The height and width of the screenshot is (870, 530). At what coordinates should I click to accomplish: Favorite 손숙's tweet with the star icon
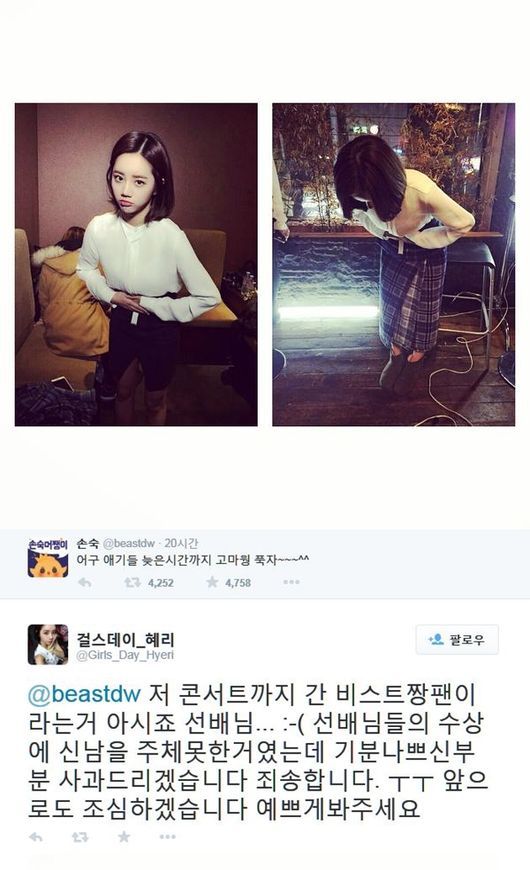pos(212,582)
